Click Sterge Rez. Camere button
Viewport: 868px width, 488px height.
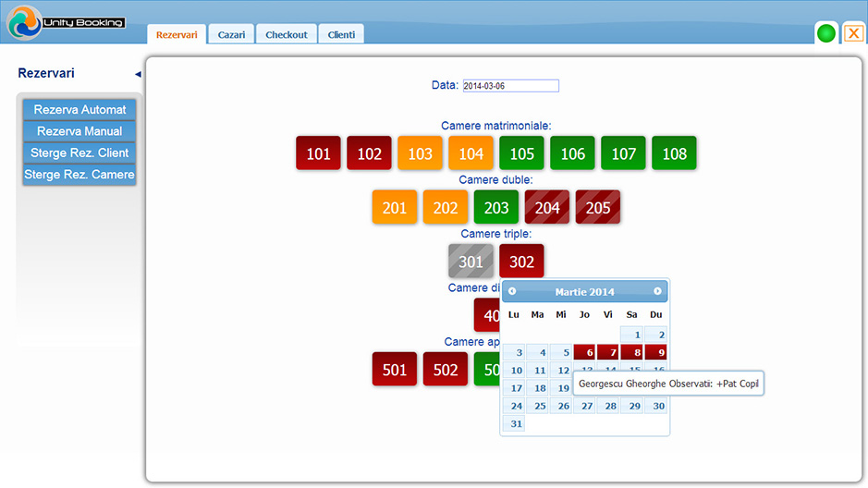pyautogui.click(x=79, y=175)
